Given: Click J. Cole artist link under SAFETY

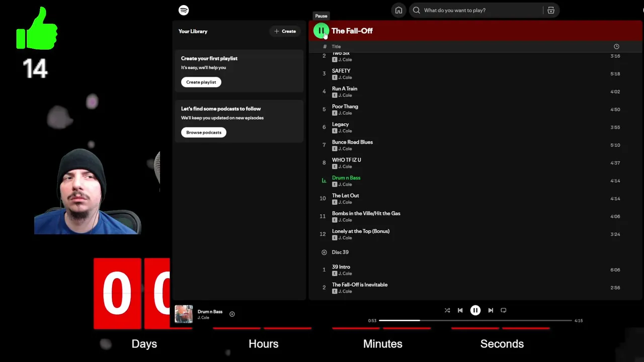Looking at the screenshot, I should tap(345, 77).
